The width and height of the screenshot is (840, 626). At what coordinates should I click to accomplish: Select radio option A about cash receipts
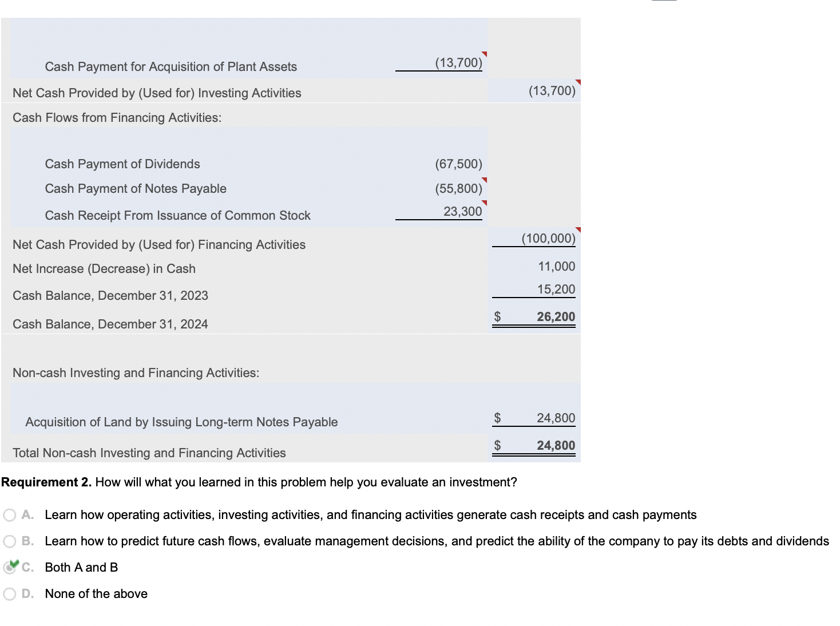click(x=9, y=514)
